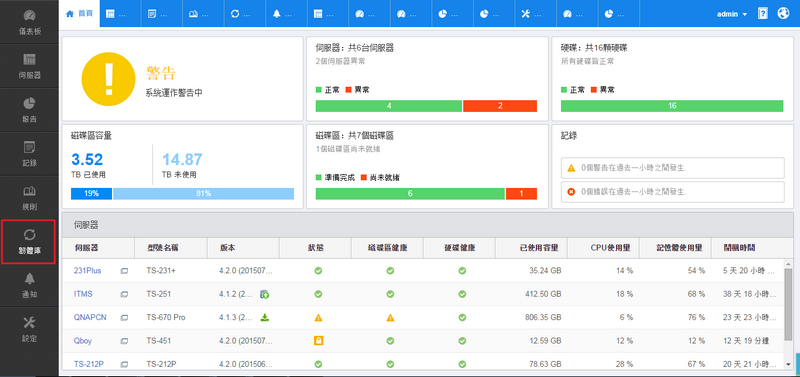Sort by the 已使用容量 column header
Image resolution: width=800 pixels, height=377 pixels.
pos(531,248)
